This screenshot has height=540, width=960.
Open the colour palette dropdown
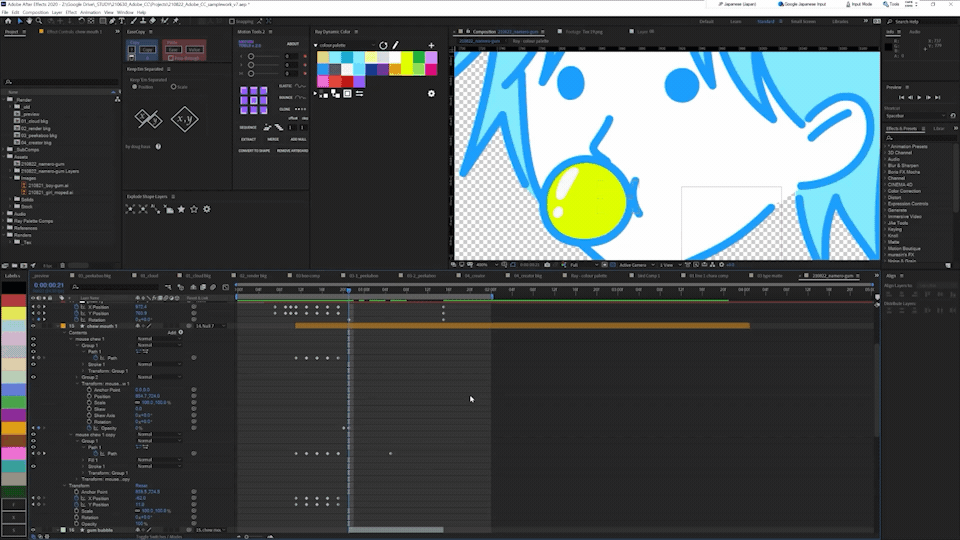pyautogui.click(x=345, y=45)
